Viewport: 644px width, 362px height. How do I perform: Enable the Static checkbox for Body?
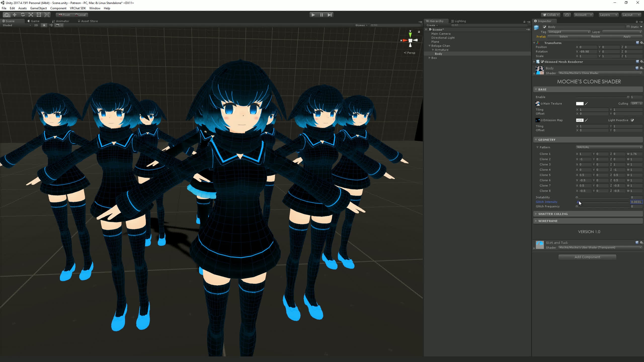coord(628,27)
